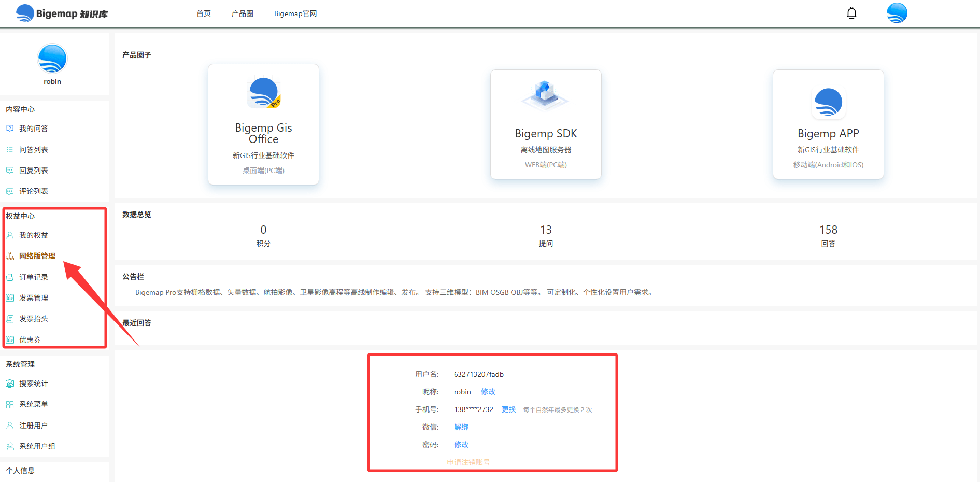
Task: Click the 优惠券 coupon icon
Action: point(10,340)
